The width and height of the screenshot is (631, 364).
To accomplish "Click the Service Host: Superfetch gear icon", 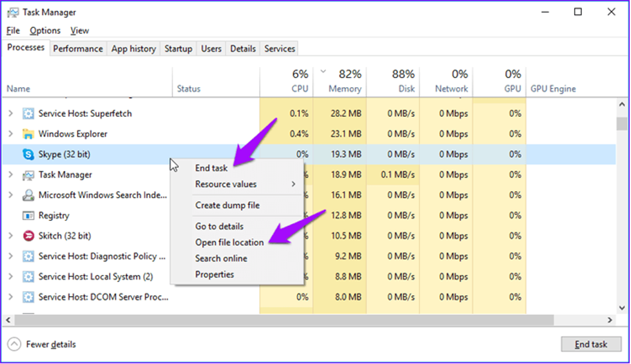I will (x=28, y=114).
